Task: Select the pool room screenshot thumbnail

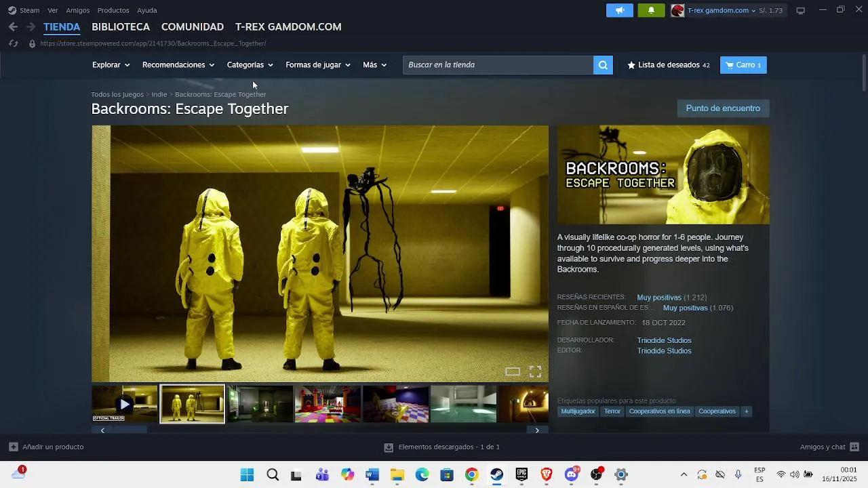Action: [463, 404]
